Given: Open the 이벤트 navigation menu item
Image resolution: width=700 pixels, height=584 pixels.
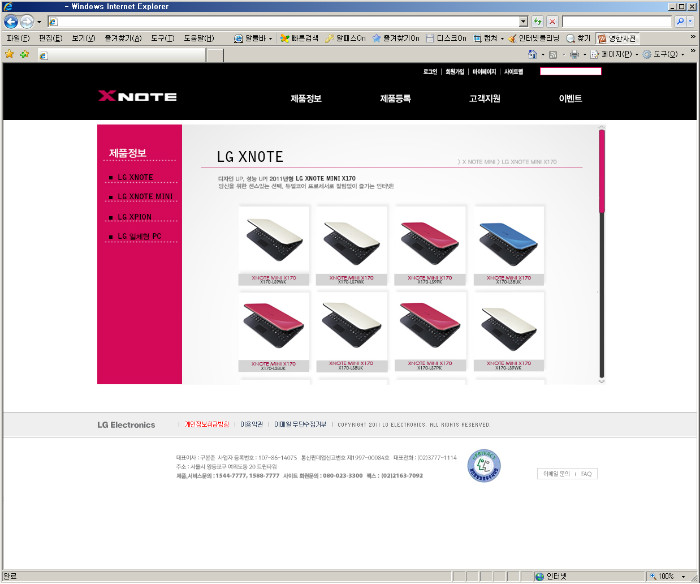Looking at the screenshot, I should 570,98.
